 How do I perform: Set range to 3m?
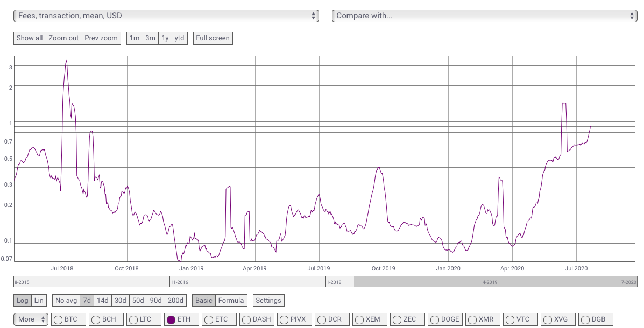coord(150,38)
